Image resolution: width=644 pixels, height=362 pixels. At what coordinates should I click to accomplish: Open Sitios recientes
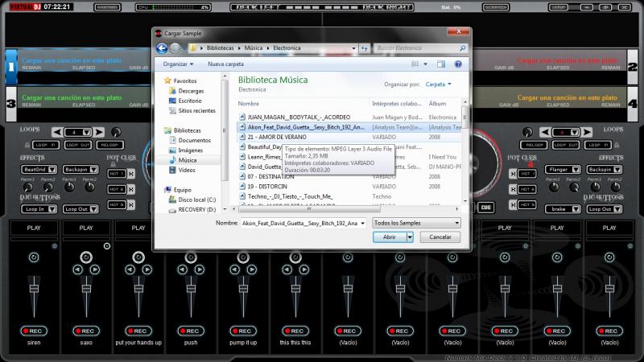(x=196, y=110)
